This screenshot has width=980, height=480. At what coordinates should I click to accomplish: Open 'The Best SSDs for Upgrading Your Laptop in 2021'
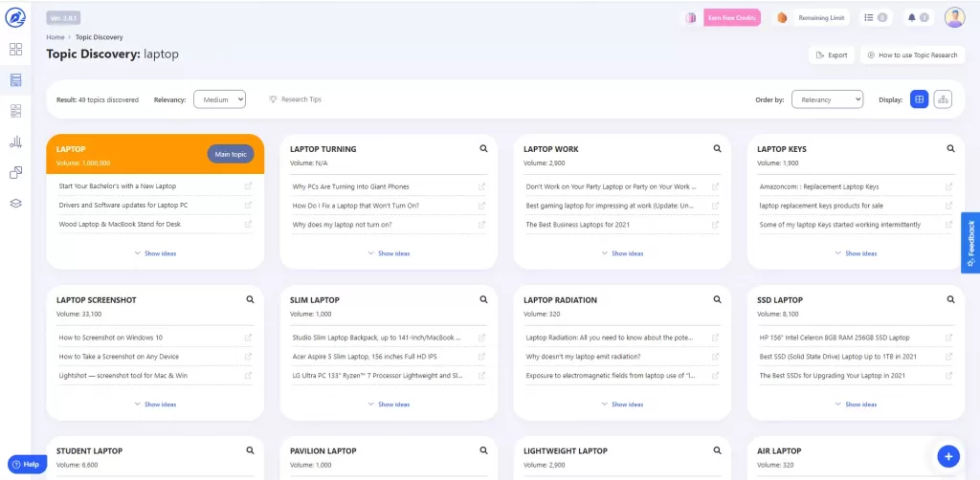point(835,375)
